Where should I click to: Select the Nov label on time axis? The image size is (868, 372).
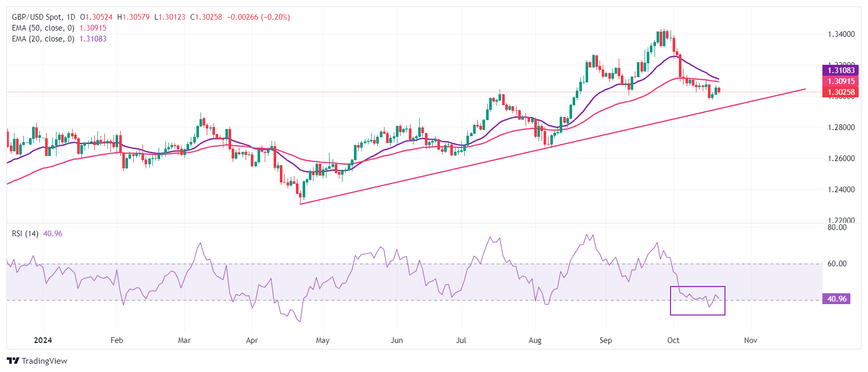click(750, 340)
